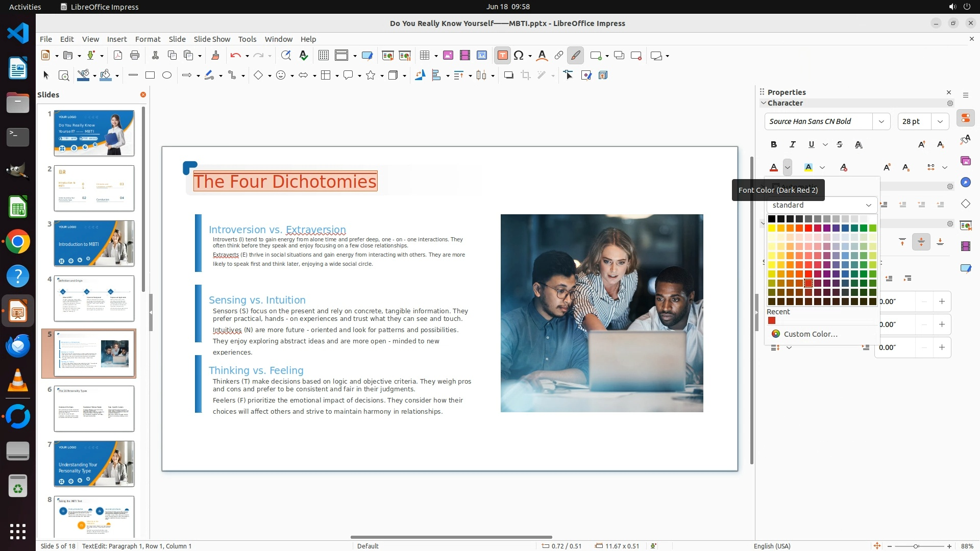Open the font size dropdown
980x551 pixels.
tap(940, 121)
